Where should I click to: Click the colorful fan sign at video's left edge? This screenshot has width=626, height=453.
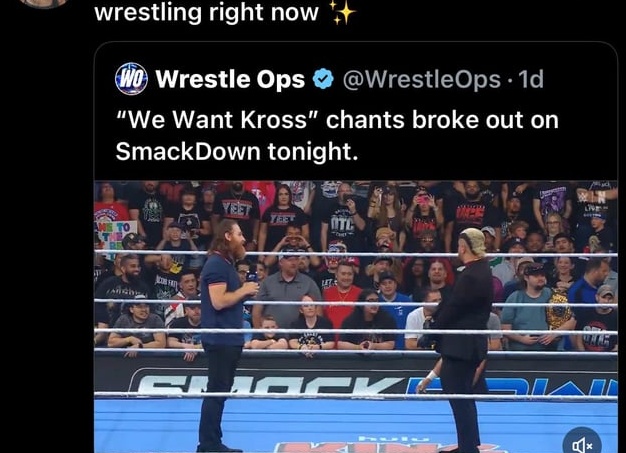pos(114,235)
